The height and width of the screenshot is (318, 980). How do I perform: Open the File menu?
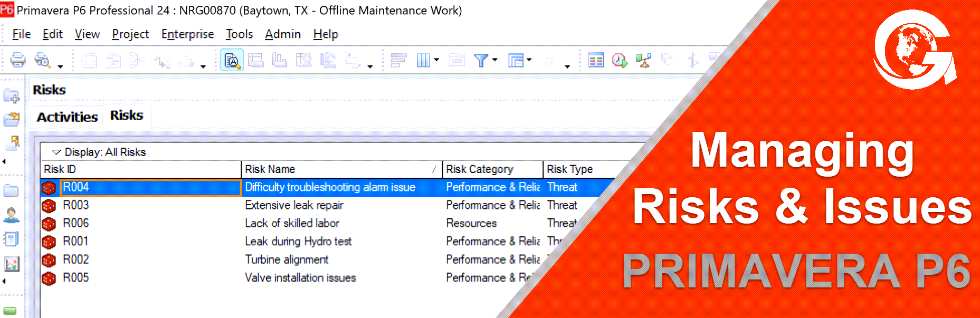tap(21, 34)
